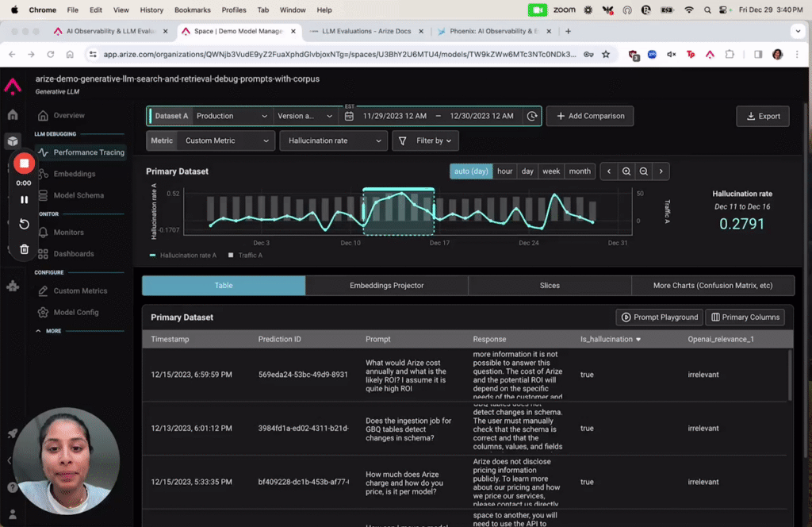The height and width of the screenshot is (527, 812).
Task: Open the Prompt Playground
Action: click(x=659, y=317)
